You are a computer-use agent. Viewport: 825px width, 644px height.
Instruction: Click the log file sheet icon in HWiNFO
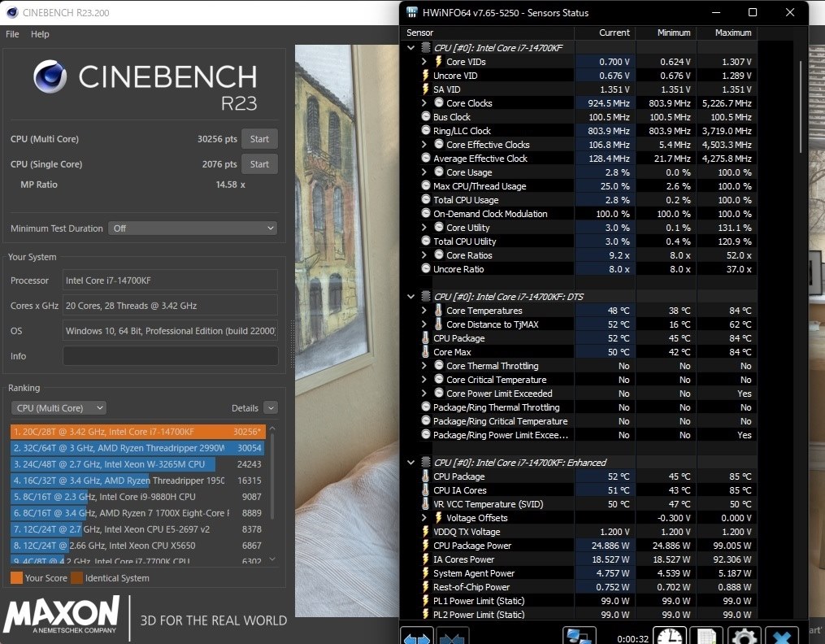[x=706, y=636]
